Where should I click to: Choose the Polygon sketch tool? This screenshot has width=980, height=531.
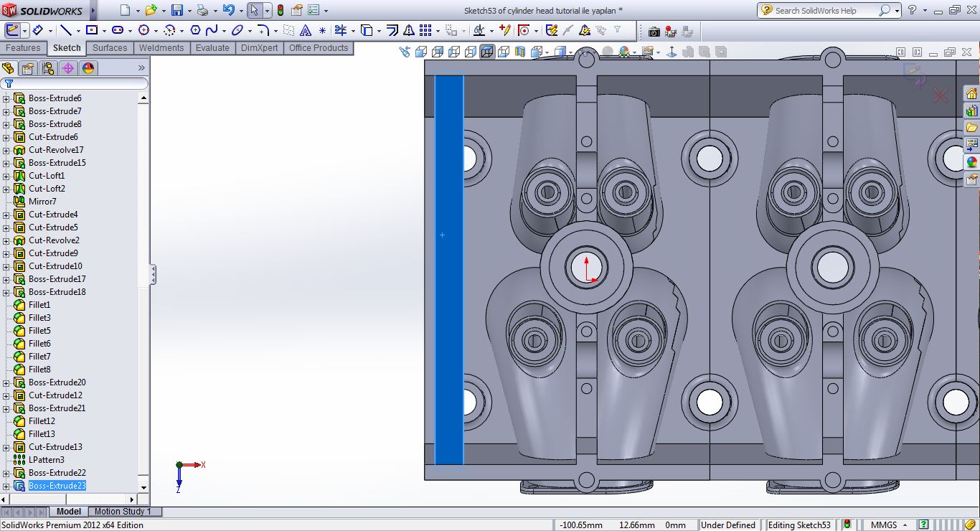(195, 30)
